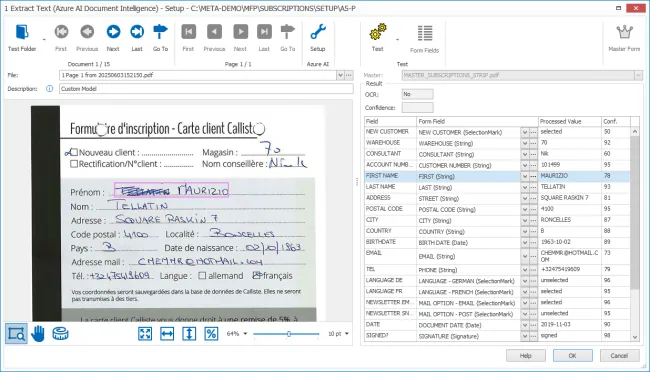Screen dimensions: 650x372
Task: Open NEW CUSTOMER form field dropdown
Action: 525,132
